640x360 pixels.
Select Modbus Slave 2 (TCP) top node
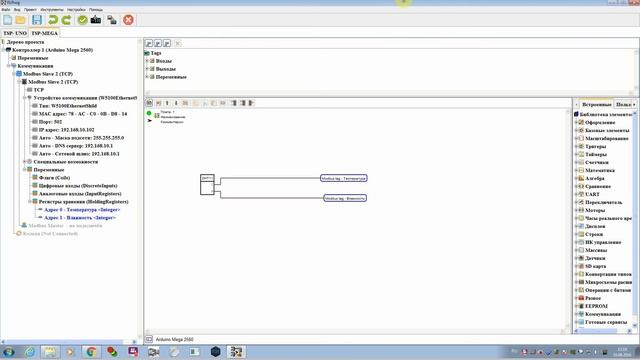coord(48,74)
